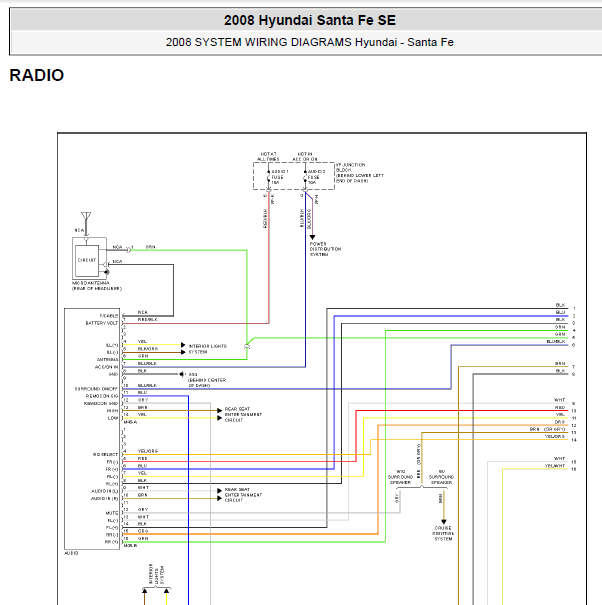The width and height of the screenshot is (602, 605).
Task: Click the CRUISE CONTROL SYSTEM label
Action: point(443,533)
